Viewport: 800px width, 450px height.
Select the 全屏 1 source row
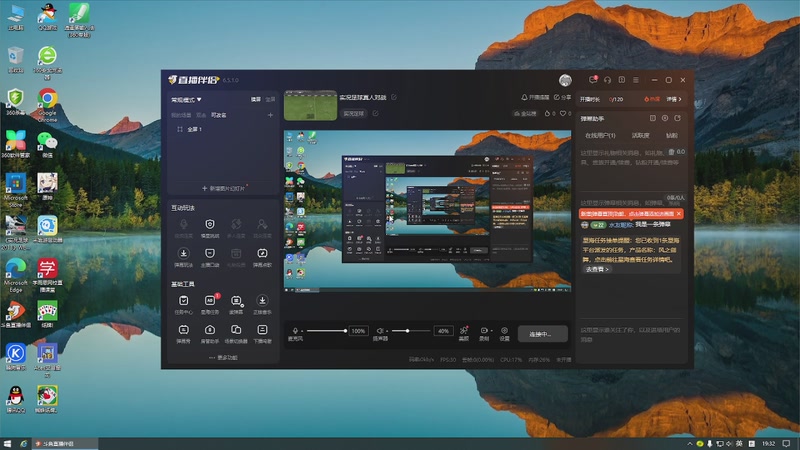pyautogui.click(x=222, y=130)
